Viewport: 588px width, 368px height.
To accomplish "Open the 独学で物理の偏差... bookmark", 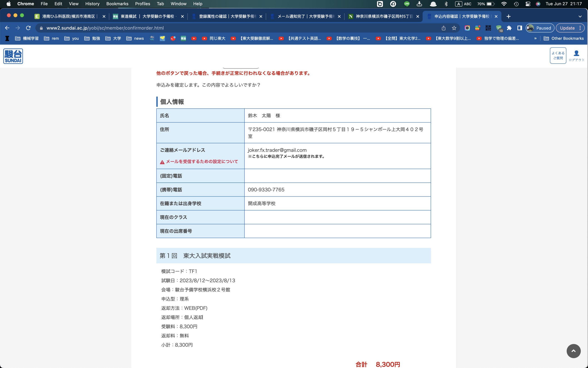I will (498, 38).
